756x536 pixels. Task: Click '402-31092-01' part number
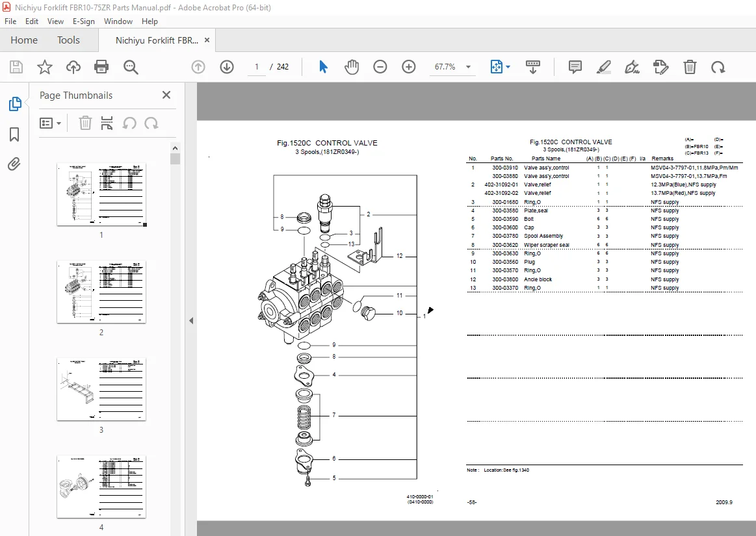[x=501, y=185]
